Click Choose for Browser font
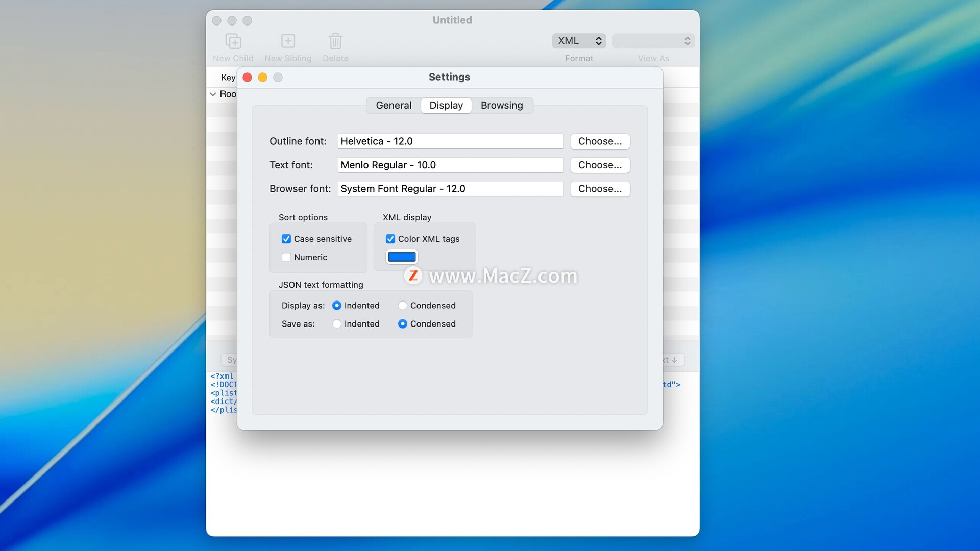980x551 pixels. [x=600, y=189]
